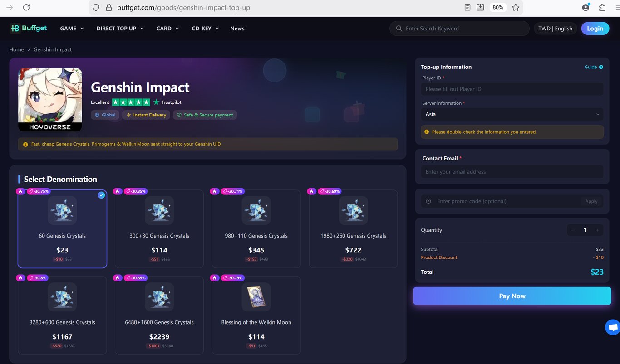Open the browser hamburger menu

(617, 7)
